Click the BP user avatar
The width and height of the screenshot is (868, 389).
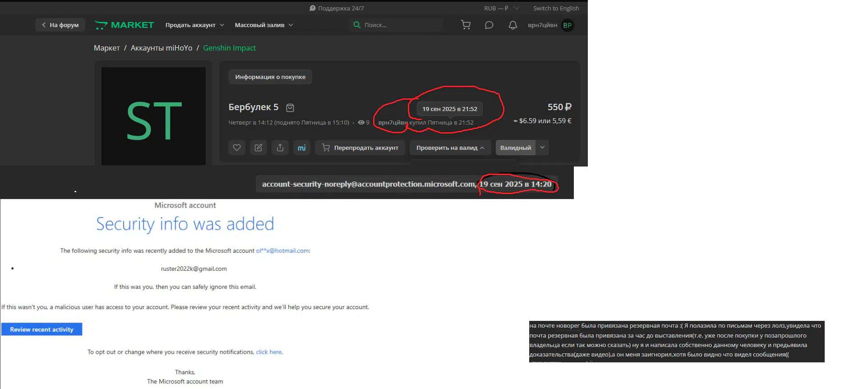pyautogui.click(x=568, y=25)
